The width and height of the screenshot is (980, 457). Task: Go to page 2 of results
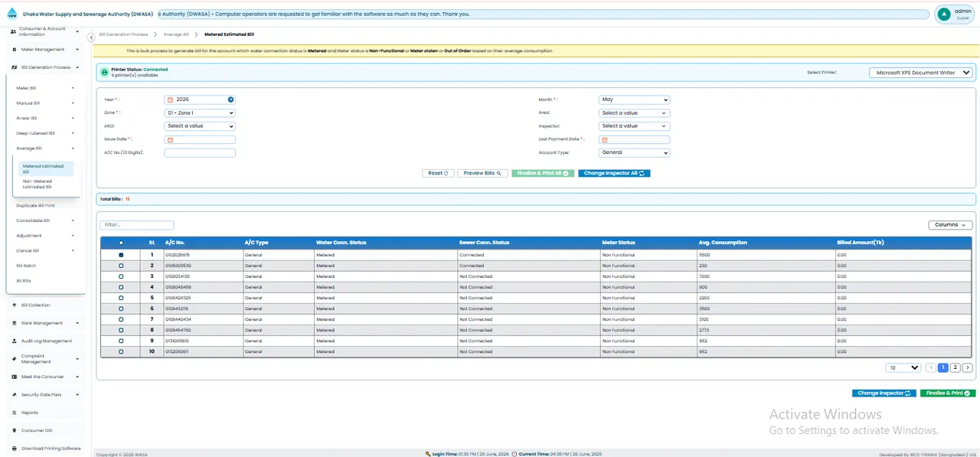click(x=955, y=367)
